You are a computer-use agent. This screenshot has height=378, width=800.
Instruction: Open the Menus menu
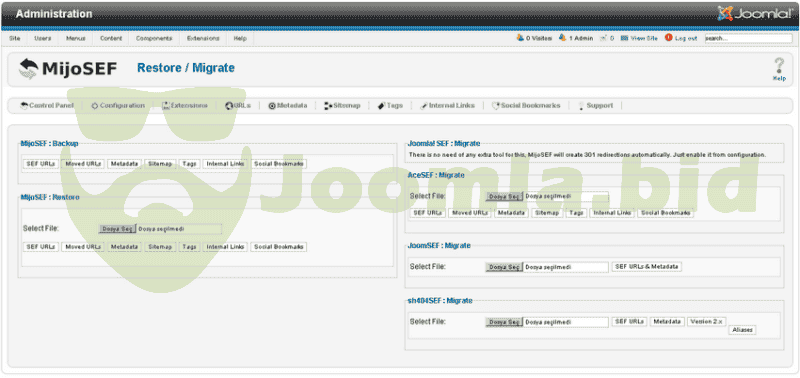pyautogui.click(x=76, y=38)
